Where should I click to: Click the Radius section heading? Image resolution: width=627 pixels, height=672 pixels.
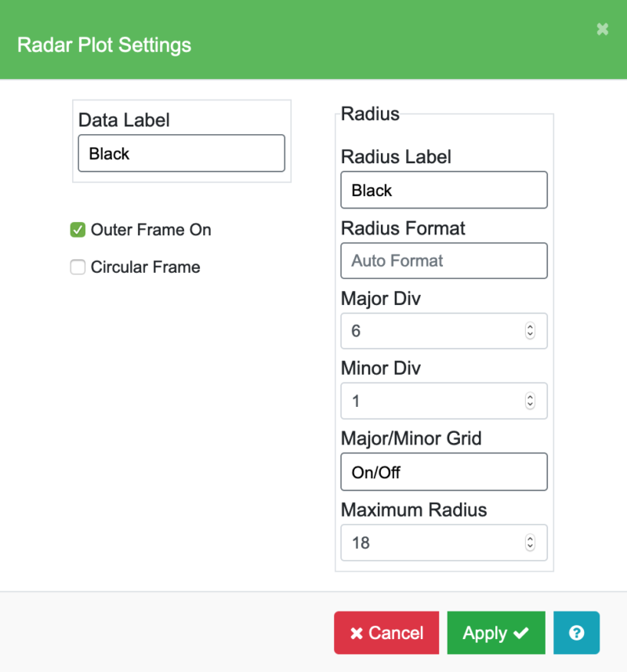click(370, 114)
